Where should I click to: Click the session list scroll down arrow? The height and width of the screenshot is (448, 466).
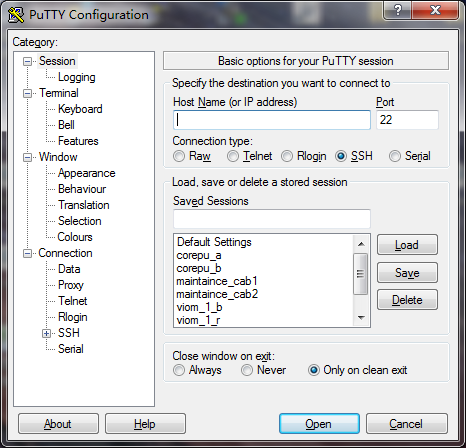tap(361, 317)
